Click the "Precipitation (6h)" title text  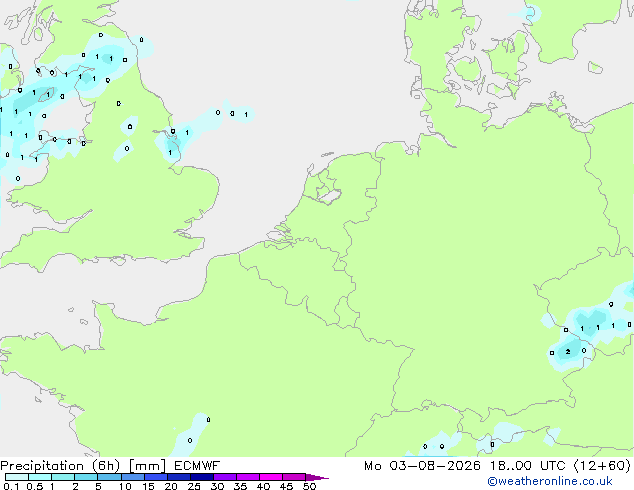pos(60,466)
